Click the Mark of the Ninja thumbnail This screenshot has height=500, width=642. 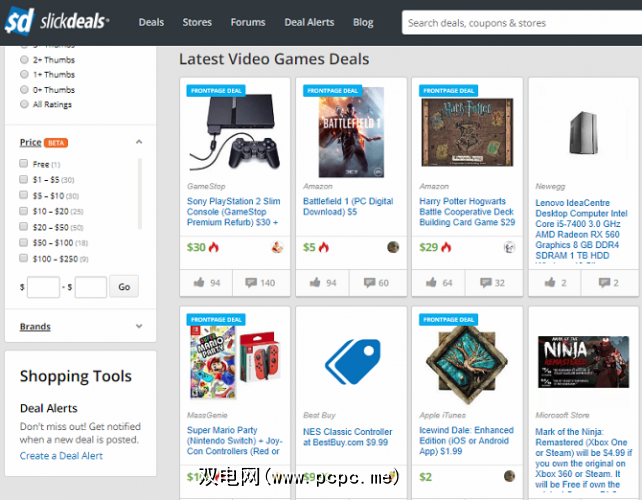click(583, 362)
